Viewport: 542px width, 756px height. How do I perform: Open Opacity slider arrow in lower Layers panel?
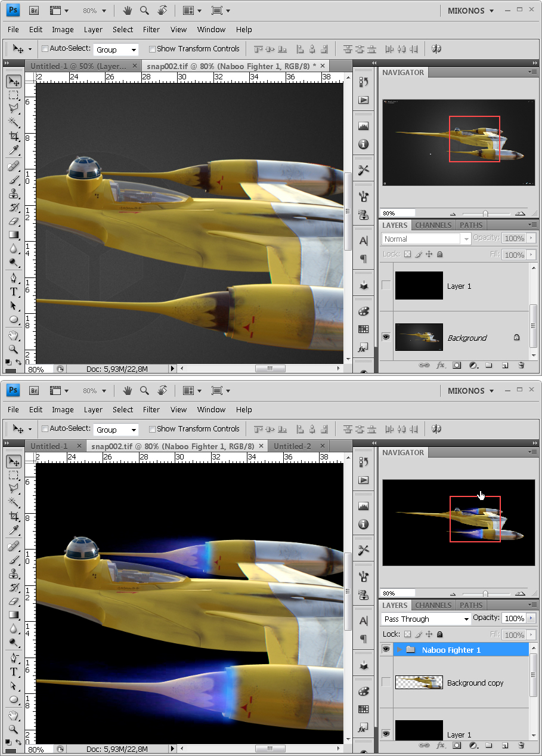point(532,618)
